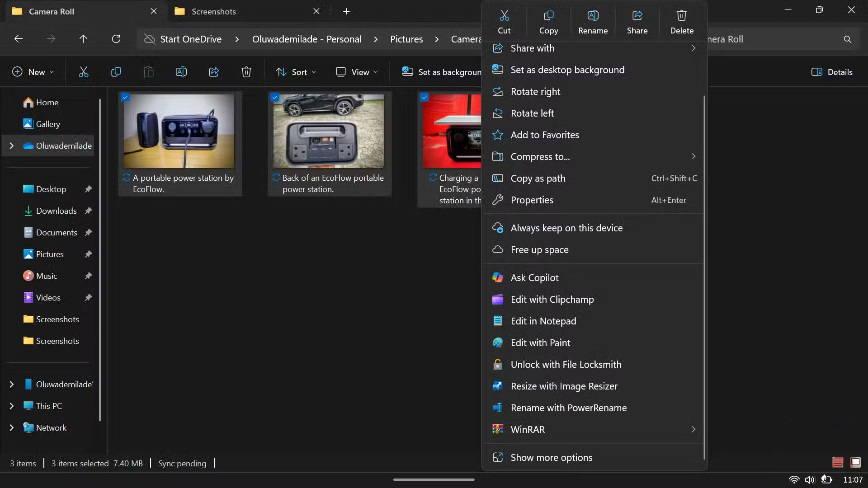
Task: Click the Refresh icon in navigation bar
Action: [116, 39]
